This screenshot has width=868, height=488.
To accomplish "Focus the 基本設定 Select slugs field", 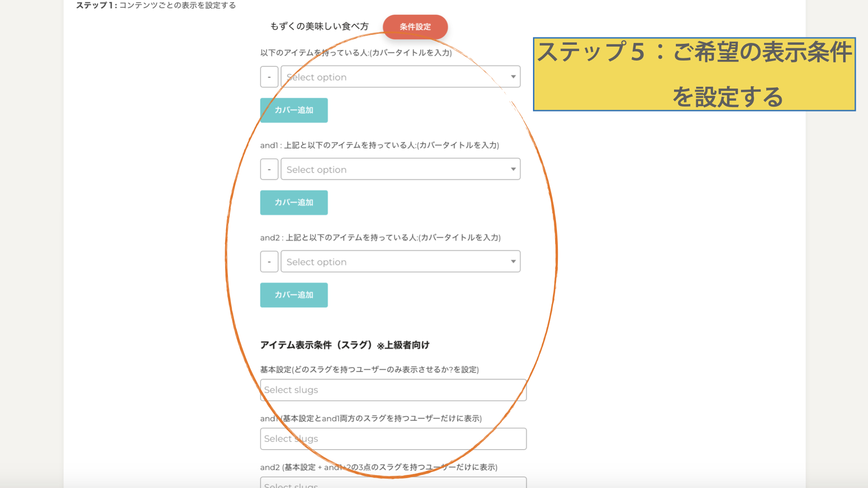I will pyautogui.click(x=393, y=390).
